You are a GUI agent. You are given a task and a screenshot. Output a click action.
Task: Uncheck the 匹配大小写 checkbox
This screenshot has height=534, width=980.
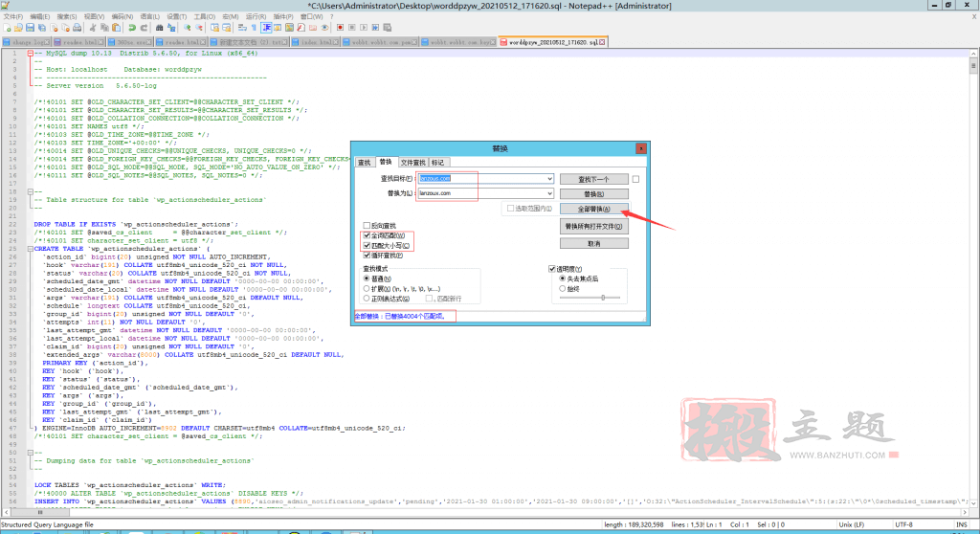coord(367,245)
